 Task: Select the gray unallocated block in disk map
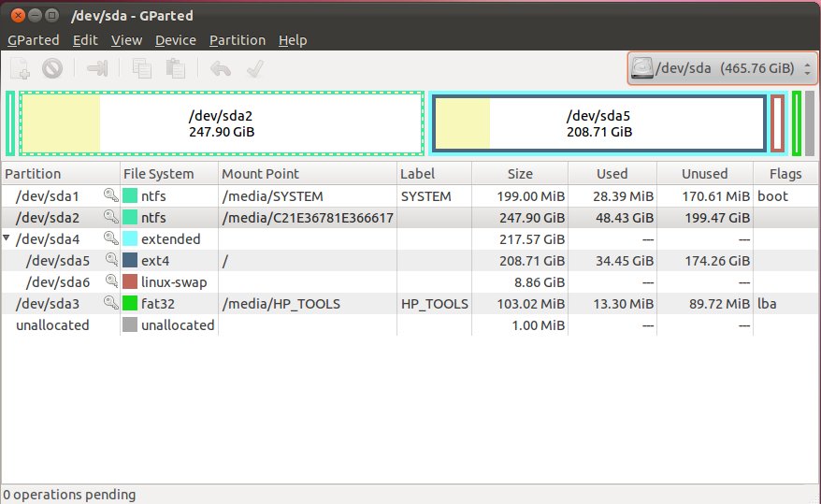(810, 123)
